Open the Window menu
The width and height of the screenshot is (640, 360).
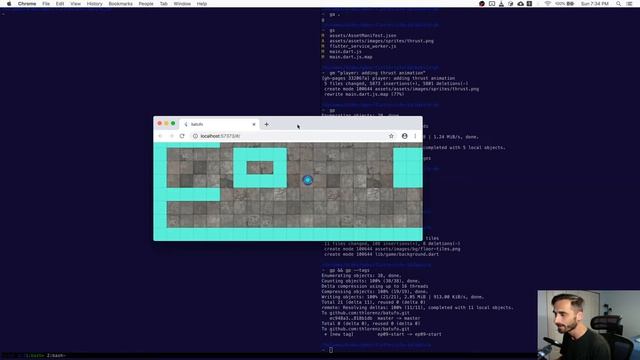tap(182, 4)
